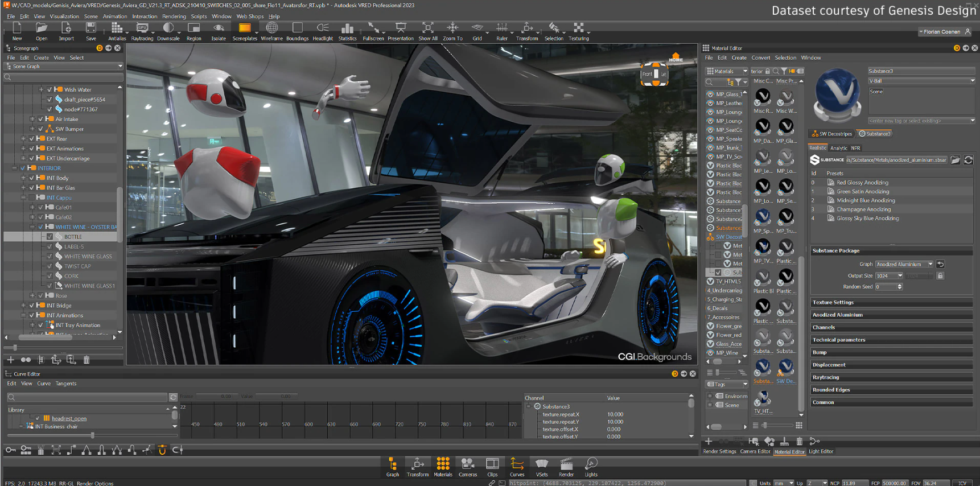Toggle checkbox for EXT Rear node

[x=32, y=139]
